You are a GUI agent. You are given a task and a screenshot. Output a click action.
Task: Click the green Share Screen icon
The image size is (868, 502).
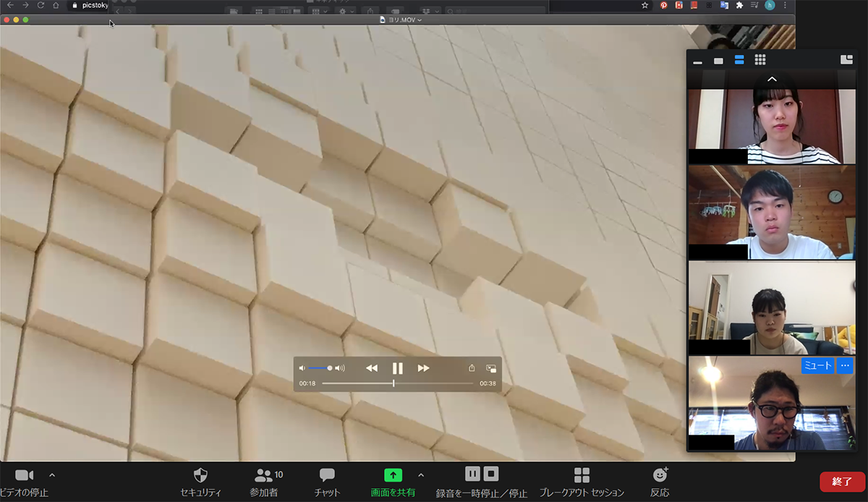point(392,475)
